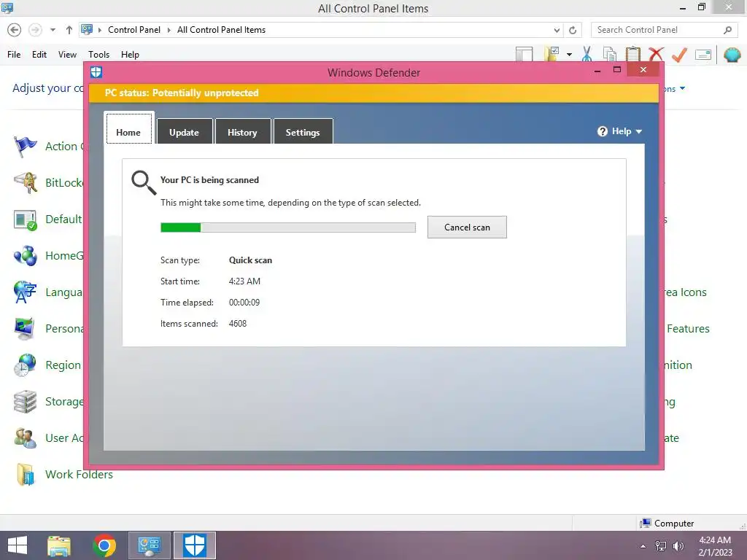747x560 pixels.
Task: Click the orange checkmark Properties icon
Action: (679, 54)
